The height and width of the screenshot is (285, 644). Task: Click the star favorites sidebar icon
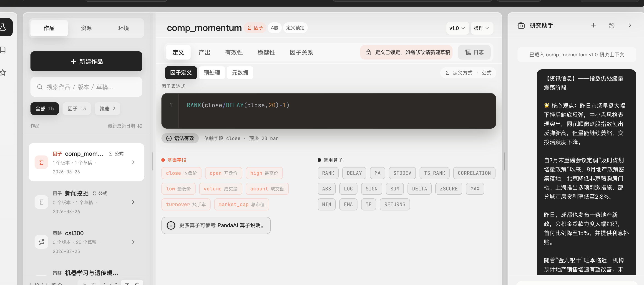[x=3, y=73]
